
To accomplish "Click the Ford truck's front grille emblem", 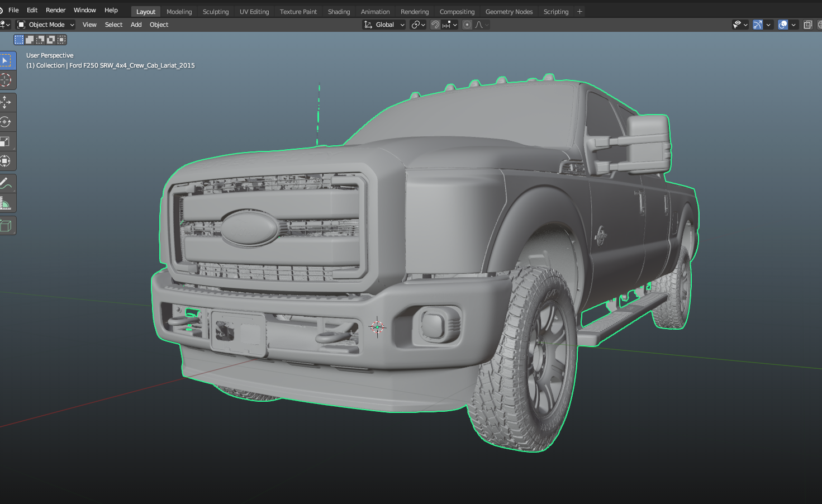I will click(249, 228).
